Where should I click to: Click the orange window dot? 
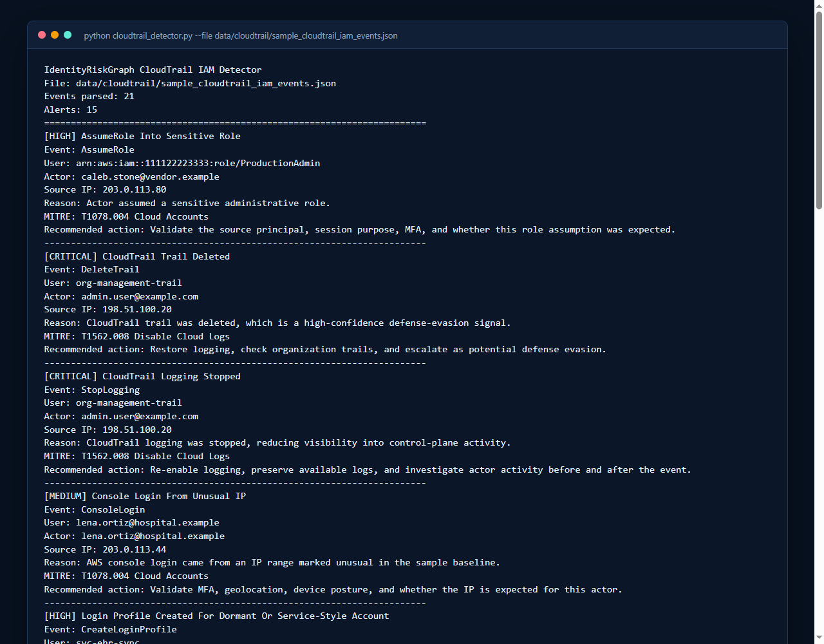pyautogui.click(x=55, y=35)
